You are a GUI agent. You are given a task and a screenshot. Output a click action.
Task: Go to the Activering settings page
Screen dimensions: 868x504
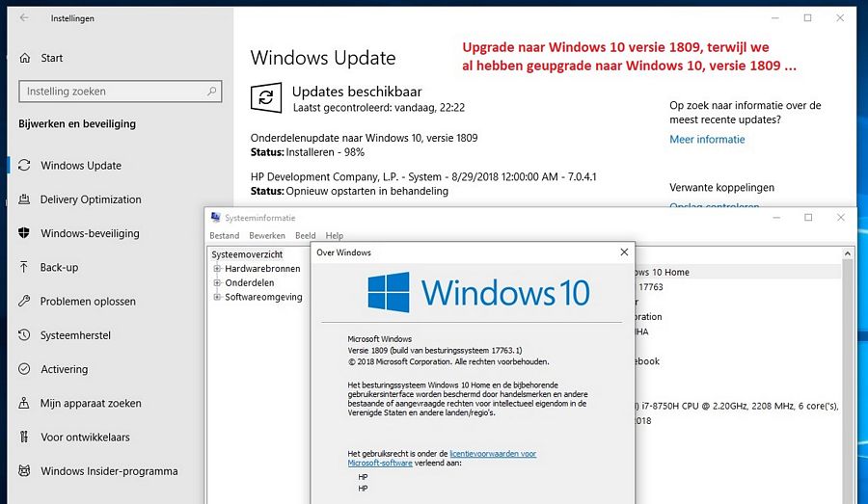(65, 369)
